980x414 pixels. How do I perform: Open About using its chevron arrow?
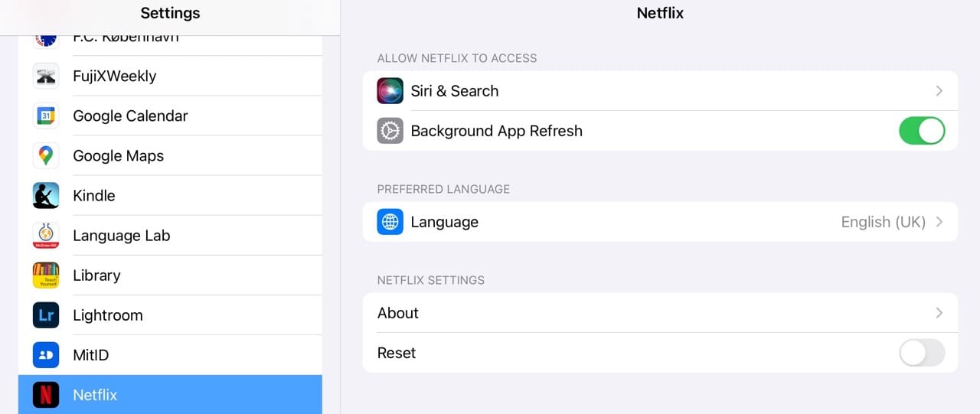coord(939,313)
